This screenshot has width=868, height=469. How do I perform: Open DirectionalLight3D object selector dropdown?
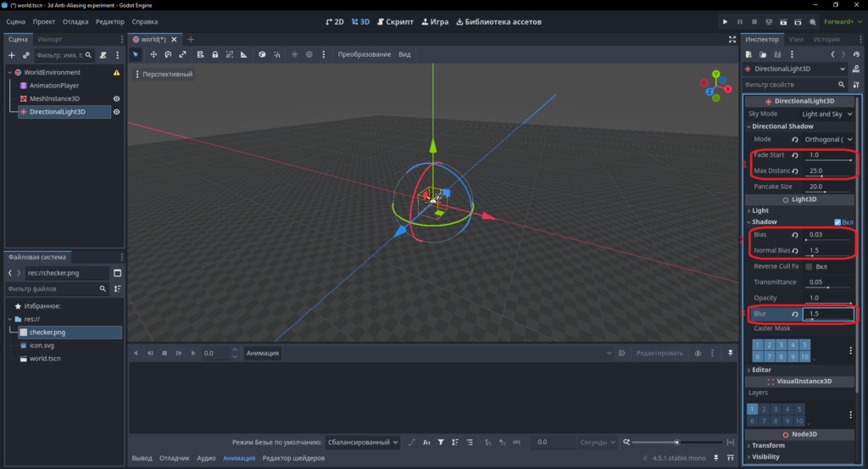click(x=796, y=69)
